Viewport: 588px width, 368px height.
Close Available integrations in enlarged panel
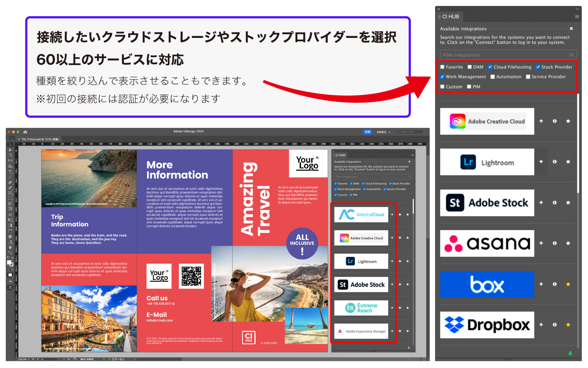click(x=571, y=28)
